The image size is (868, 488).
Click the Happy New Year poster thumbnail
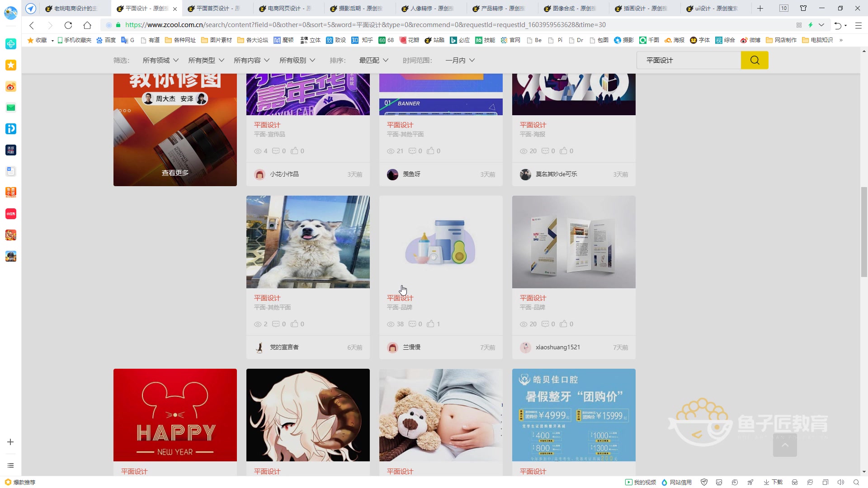coord(175,415)
